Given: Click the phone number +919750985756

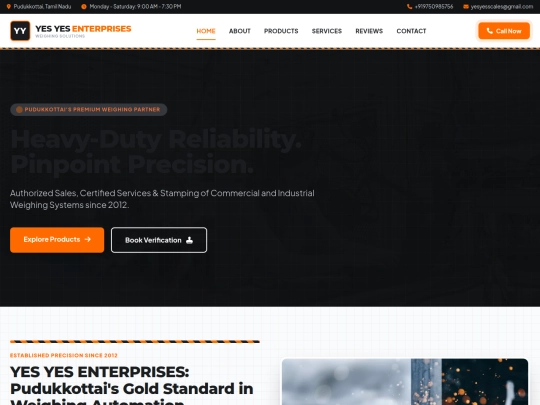Looking at the screenshot, I should pyautogui.click(x=434, y=7).
